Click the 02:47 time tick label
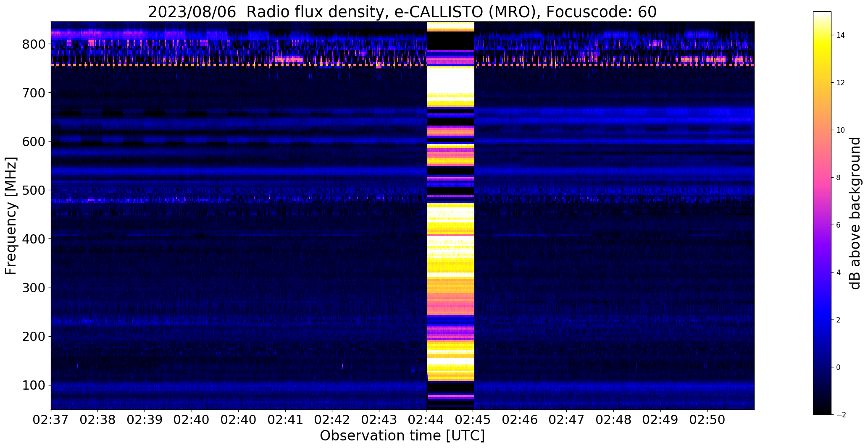 click(567, 420)
